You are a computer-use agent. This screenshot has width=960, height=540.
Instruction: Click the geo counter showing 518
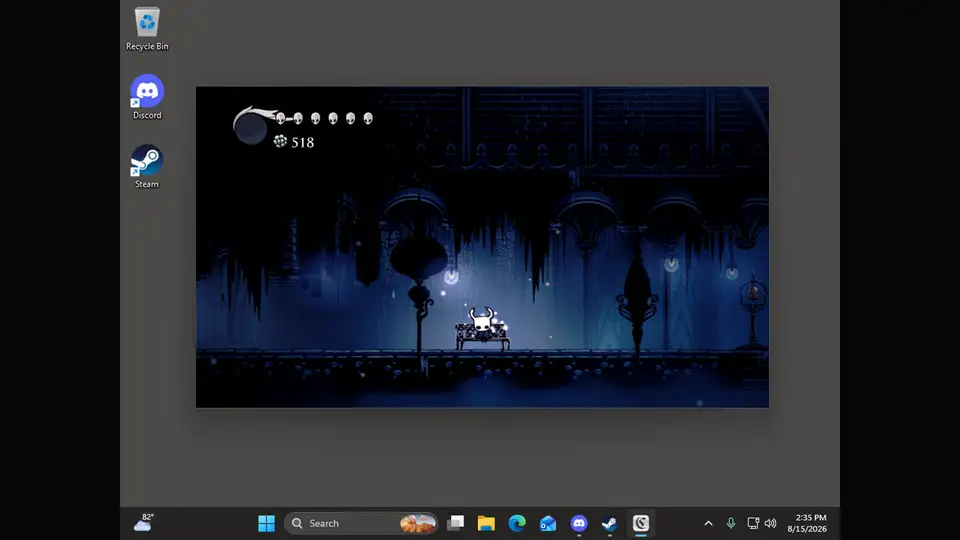pos(302,143)
